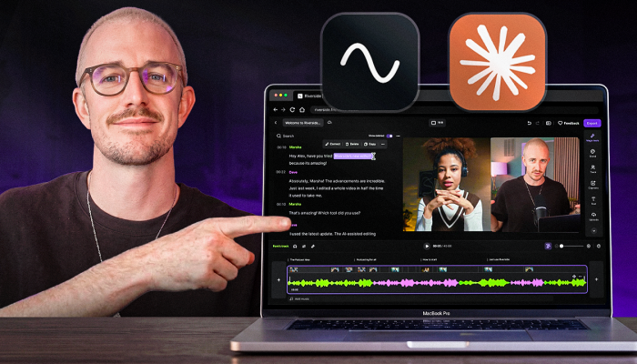Click the timeline zoom slider

pos(572,247)
